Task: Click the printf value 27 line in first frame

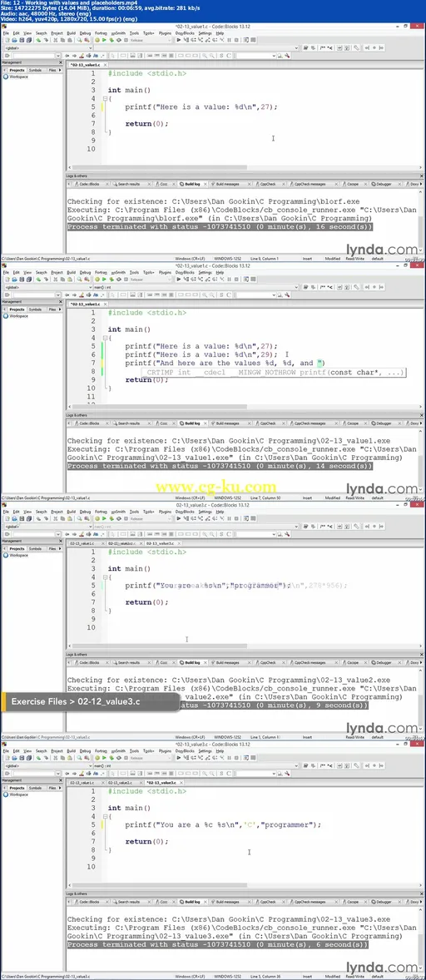Action: pos(201,106)
